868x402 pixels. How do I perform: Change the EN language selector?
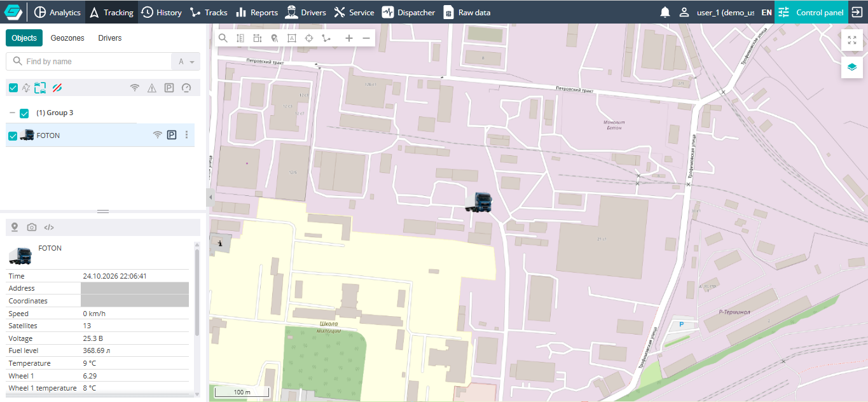coord(766,12)
